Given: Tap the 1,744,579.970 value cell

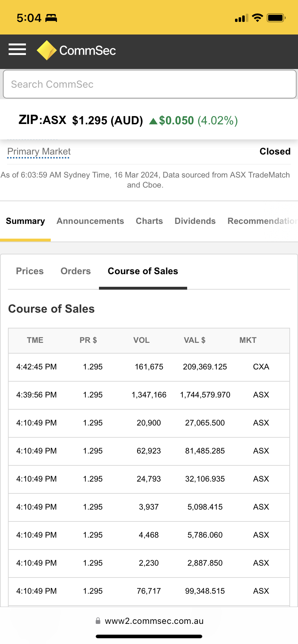Looking at the screenshot, I should click(205, 395).
